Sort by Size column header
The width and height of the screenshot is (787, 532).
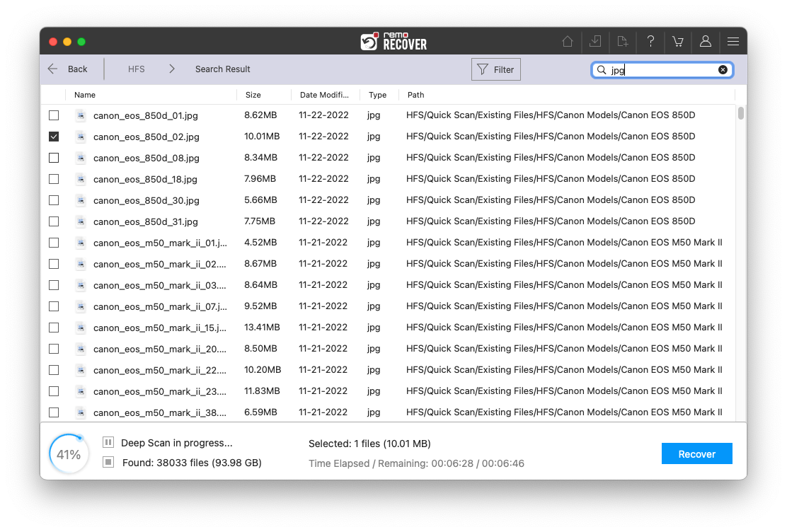(x=253, y=95)
